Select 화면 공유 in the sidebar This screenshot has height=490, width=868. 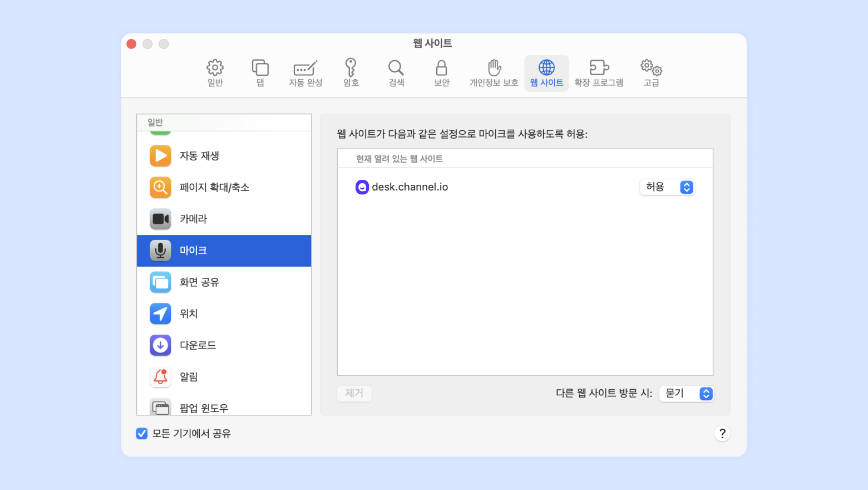click(x=224, y=282)
